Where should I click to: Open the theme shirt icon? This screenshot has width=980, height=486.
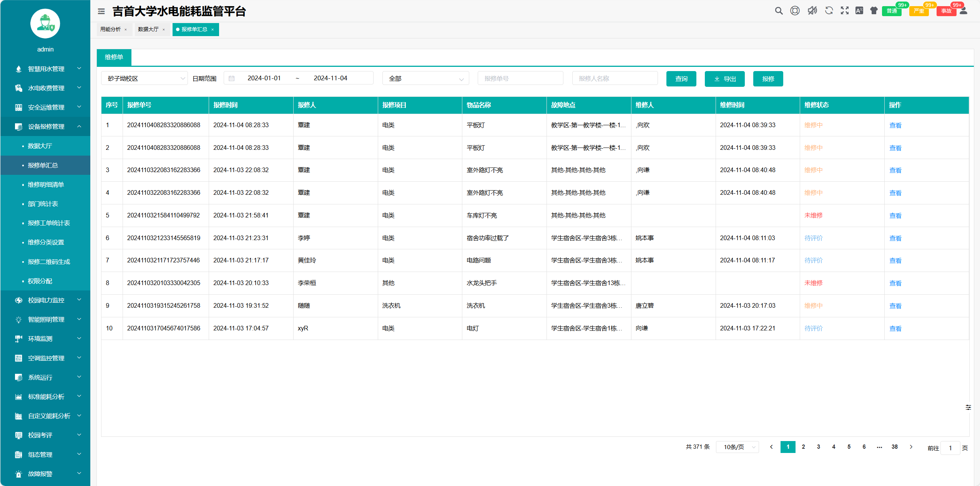[874, 11]
